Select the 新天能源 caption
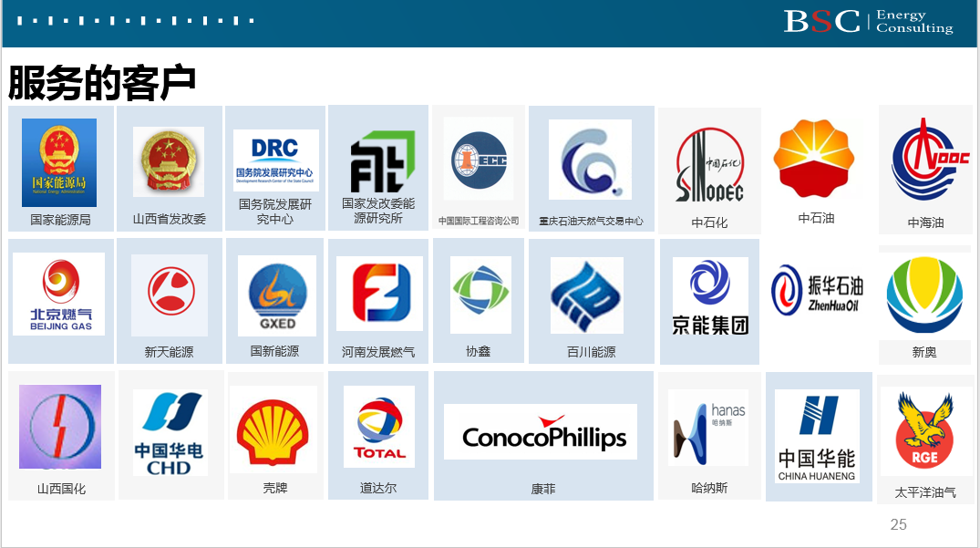 pyautogui.click(x=169, y=353)
